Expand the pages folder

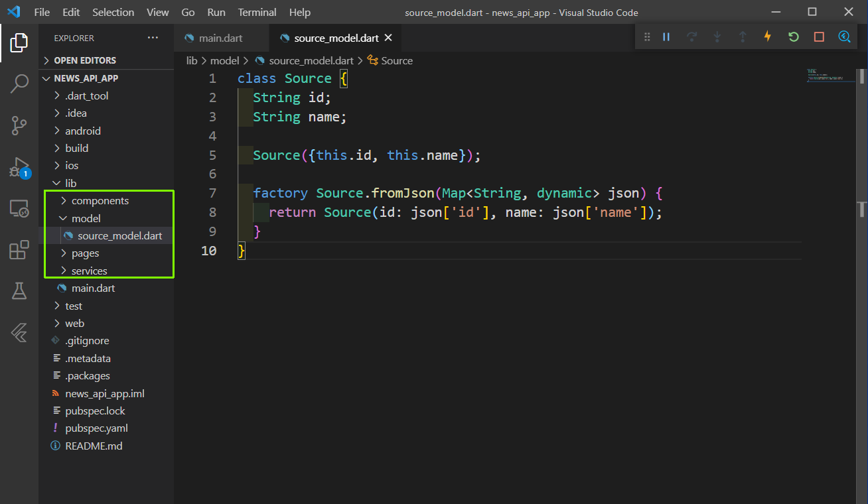[x=106, y=253]
